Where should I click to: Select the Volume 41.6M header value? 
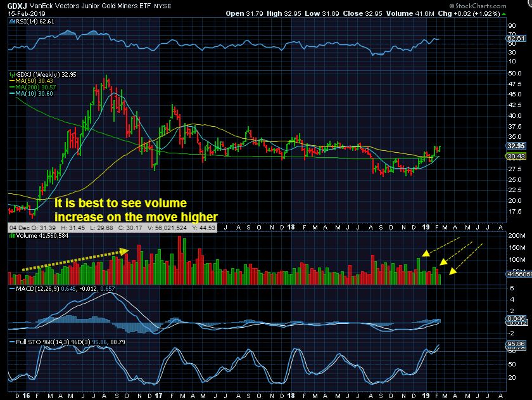tap(410, 13)
